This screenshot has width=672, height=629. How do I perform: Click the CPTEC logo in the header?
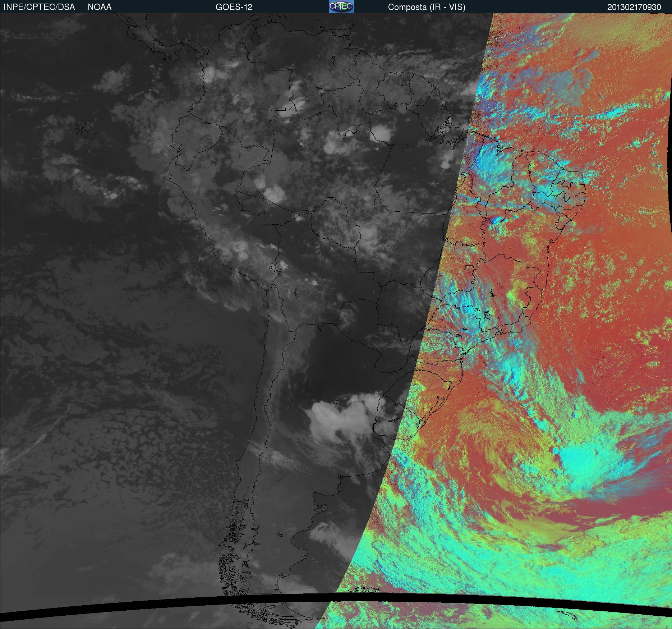pos(341,6)
